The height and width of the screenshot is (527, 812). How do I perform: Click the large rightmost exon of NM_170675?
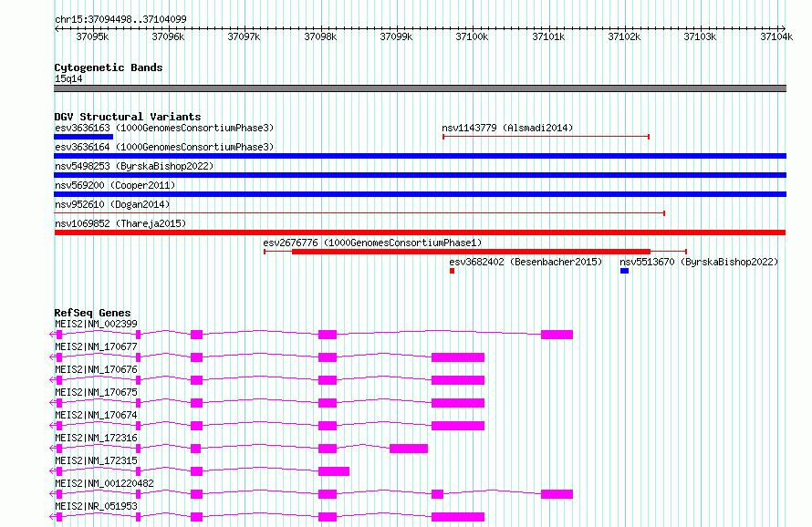point(458,403)
